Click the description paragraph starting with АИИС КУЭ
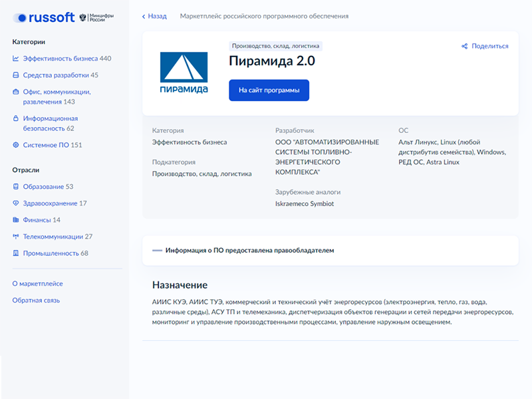The image size is (532, 399). click(333, 312)
